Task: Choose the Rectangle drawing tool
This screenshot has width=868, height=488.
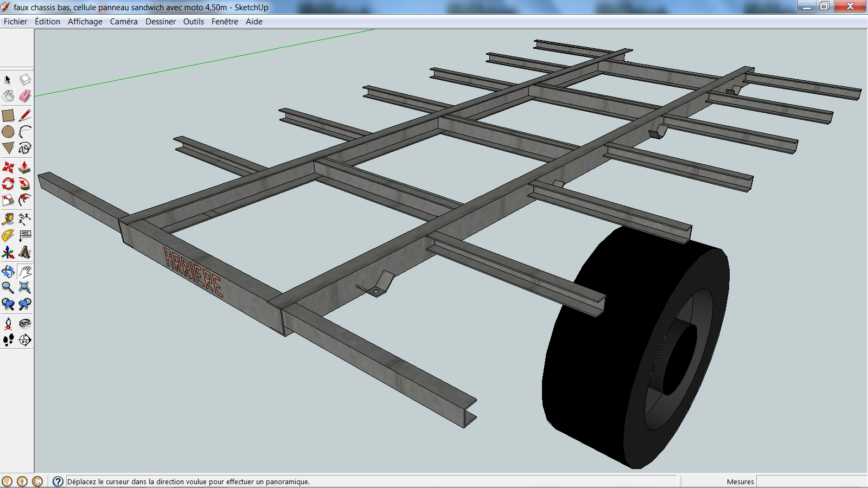Action: click(8, 115)
